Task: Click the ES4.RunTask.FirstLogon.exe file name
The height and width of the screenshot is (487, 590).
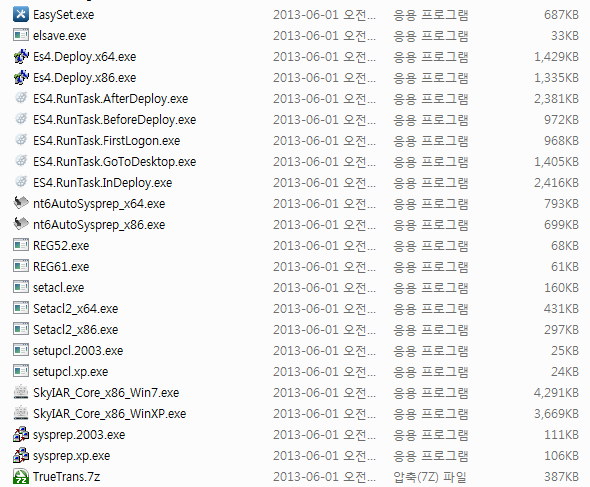Action: (106, 141)
